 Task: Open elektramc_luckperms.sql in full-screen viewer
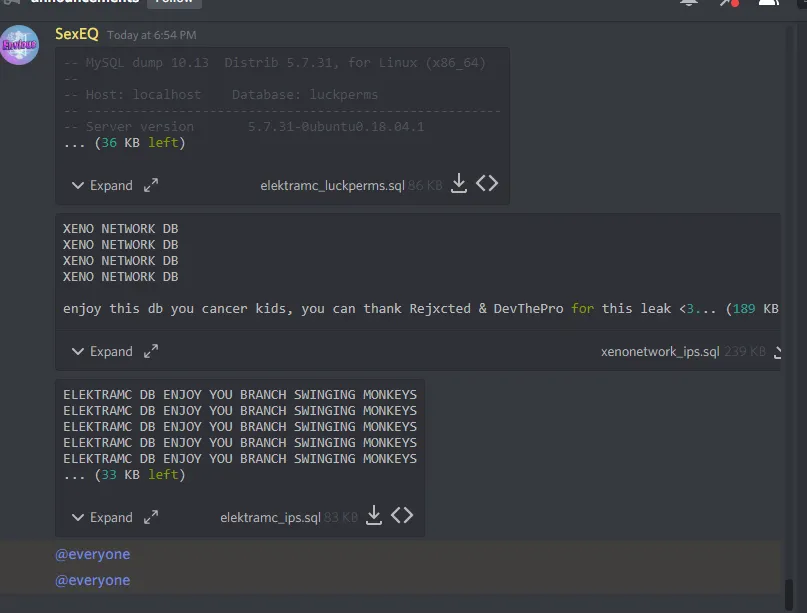pos(151,185)
